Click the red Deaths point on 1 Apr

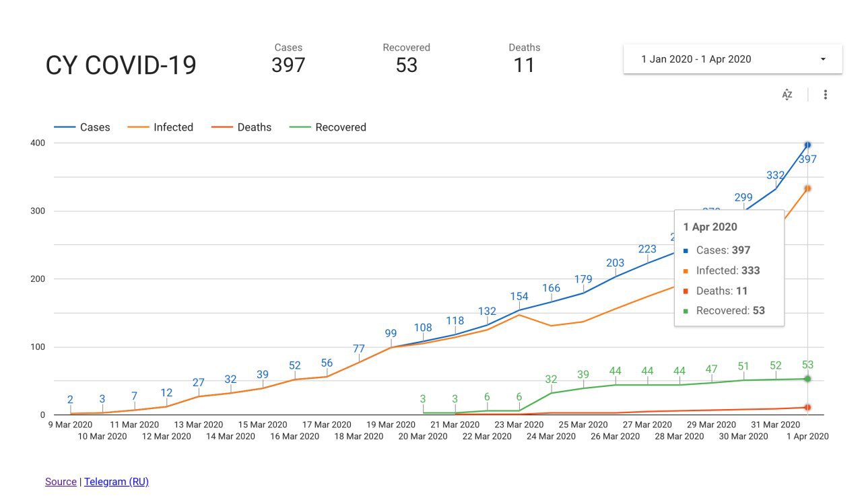click(x=807, y=407)
